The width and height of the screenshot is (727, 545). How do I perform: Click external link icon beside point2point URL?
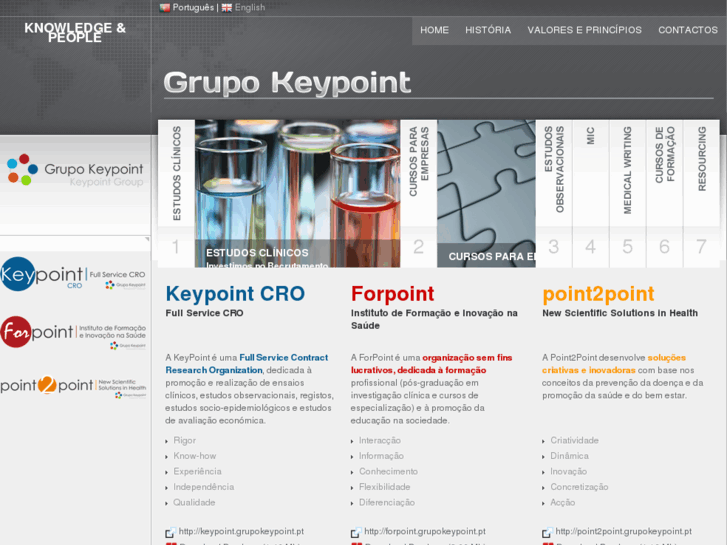pos(548,532)
